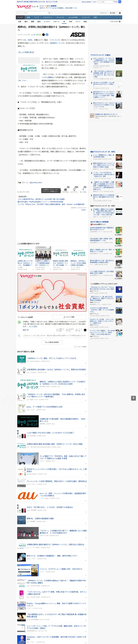138x644 pixels.
Task: Share the article on Facebook under headline
Action: 47,35
